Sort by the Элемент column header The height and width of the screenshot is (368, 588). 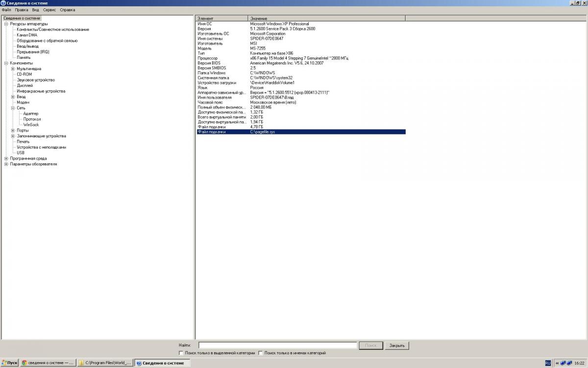point(222,18)
